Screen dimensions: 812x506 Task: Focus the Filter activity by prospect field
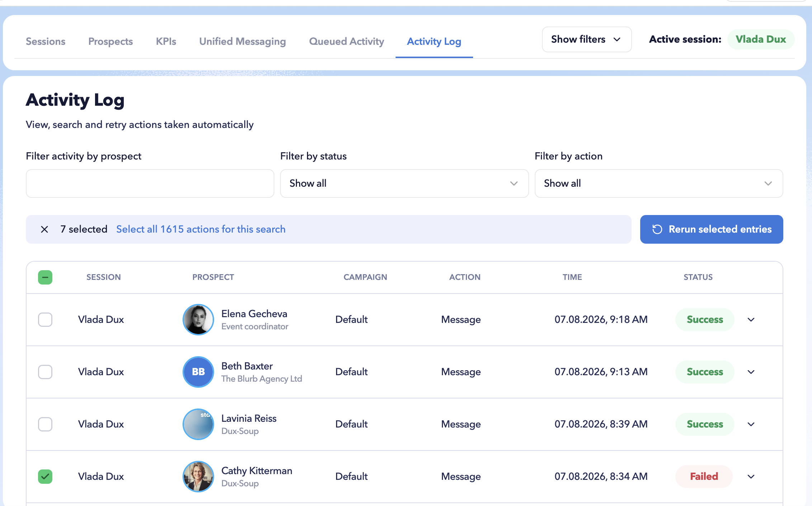150,183
